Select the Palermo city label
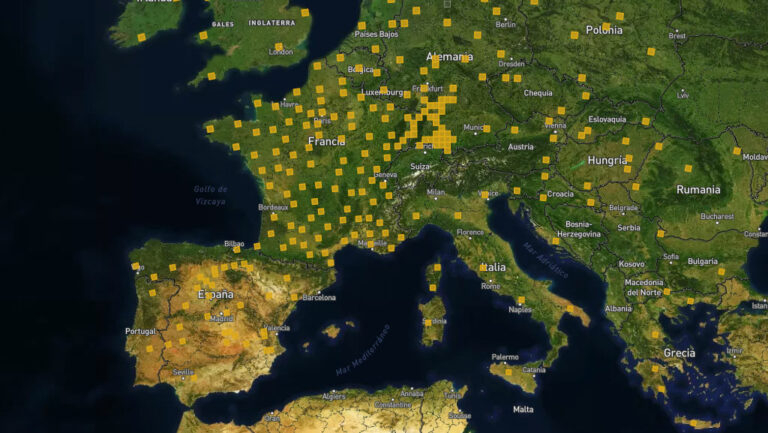This screenshot has width=768, height=433. pyautogui.click(x=505, y=357)
